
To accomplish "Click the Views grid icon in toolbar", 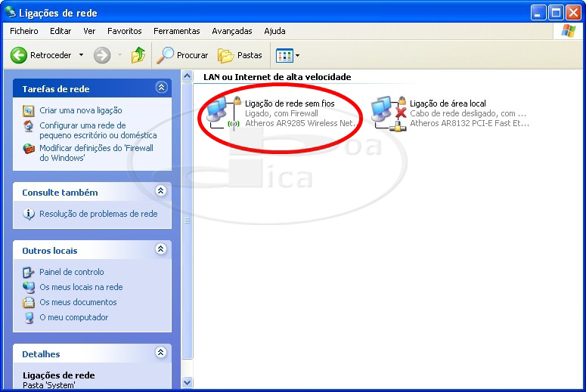I will click(x=284, y=56).
